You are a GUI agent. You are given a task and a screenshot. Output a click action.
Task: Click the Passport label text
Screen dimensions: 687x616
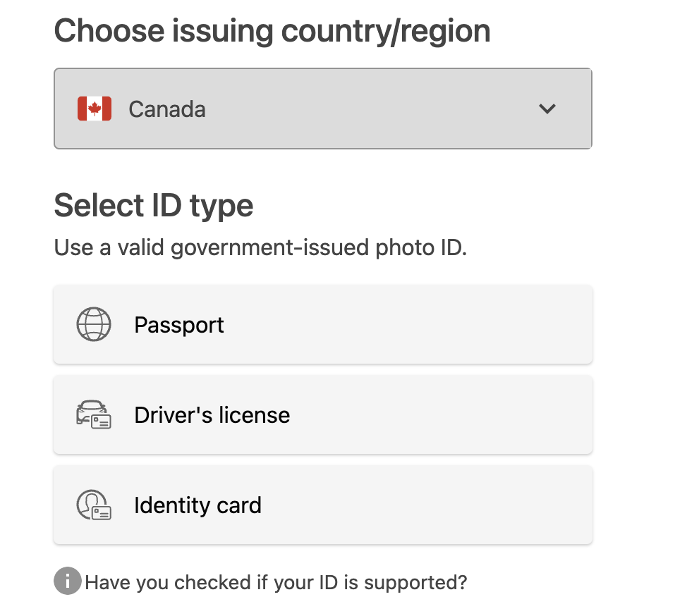[x=178, y=325]
